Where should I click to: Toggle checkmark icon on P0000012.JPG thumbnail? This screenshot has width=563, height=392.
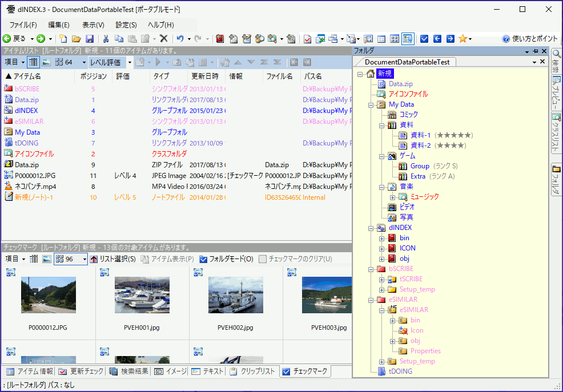click(x=11, y=273)
